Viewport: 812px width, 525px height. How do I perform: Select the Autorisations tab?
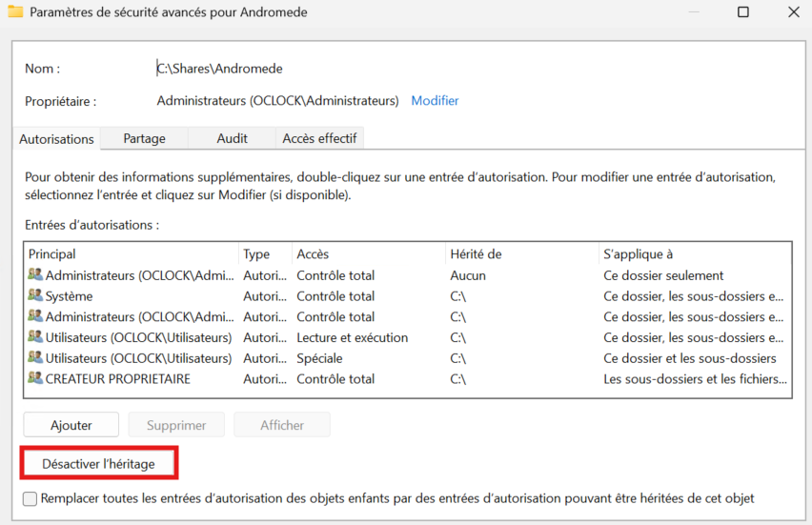(56, 139)
